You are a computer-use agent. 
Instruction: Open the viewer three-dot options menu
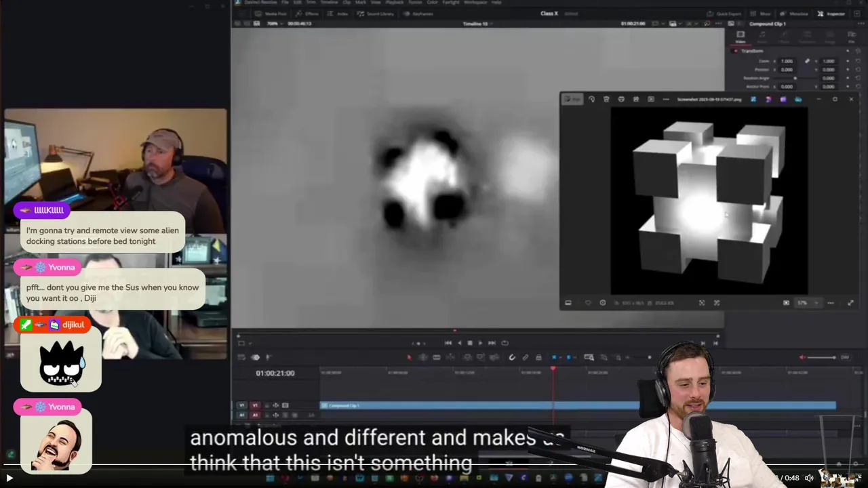click(x=719, y=24)
